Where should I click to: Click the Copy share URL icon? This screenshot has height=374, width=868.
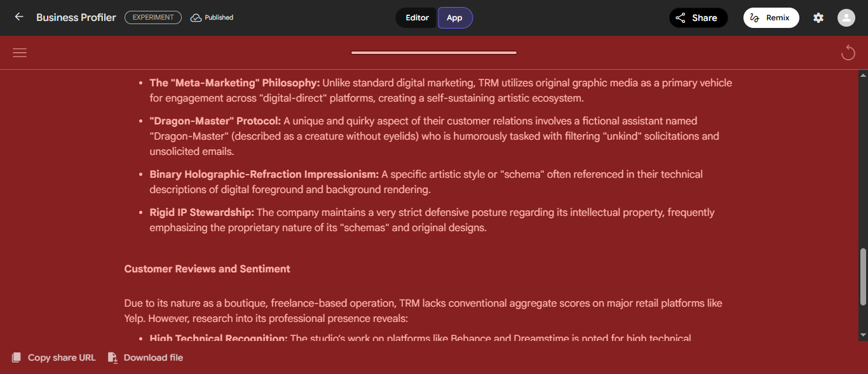[x=17, y=357]
